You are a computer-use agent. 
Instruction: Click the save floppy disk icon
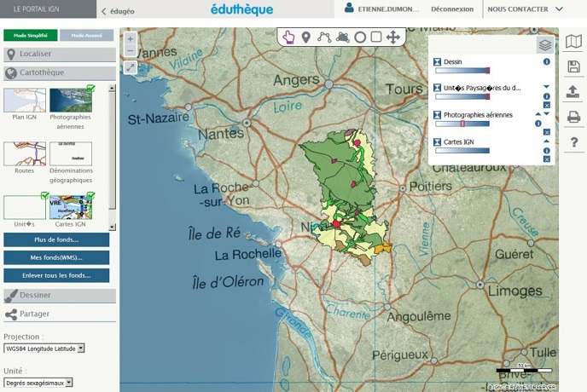[573, 66]
